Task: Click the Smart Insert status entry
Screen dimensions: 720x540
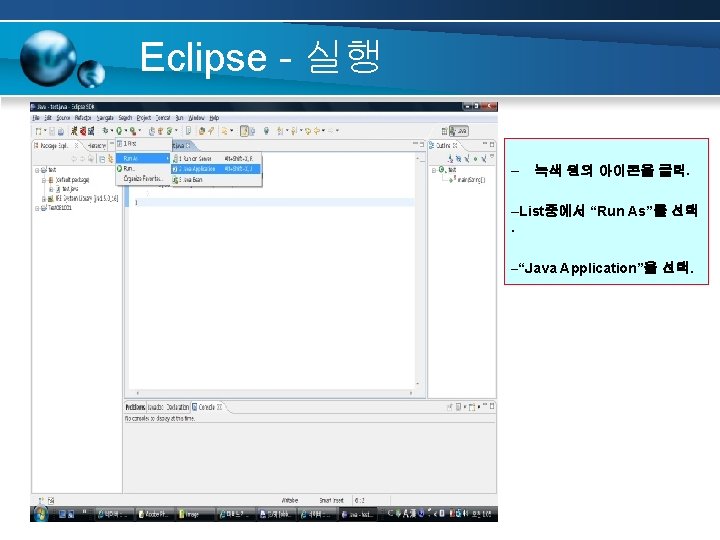Action: click(331, 500)
